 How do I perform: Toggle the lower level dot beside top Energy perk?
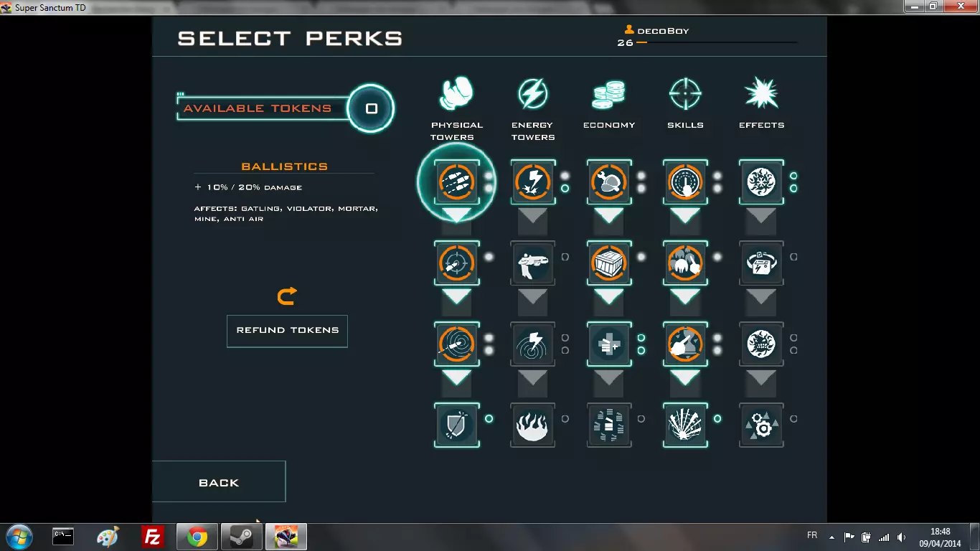565,188
